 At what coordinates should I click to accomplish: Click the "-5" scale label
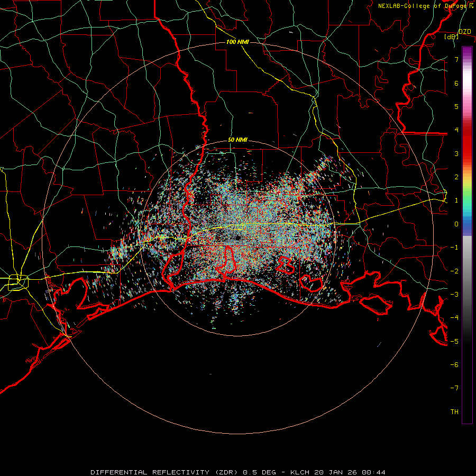pos(454,342)
